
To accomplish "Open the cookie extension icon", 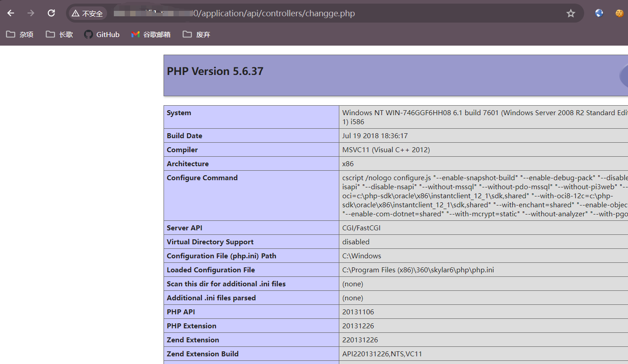I will pos(619,14).
